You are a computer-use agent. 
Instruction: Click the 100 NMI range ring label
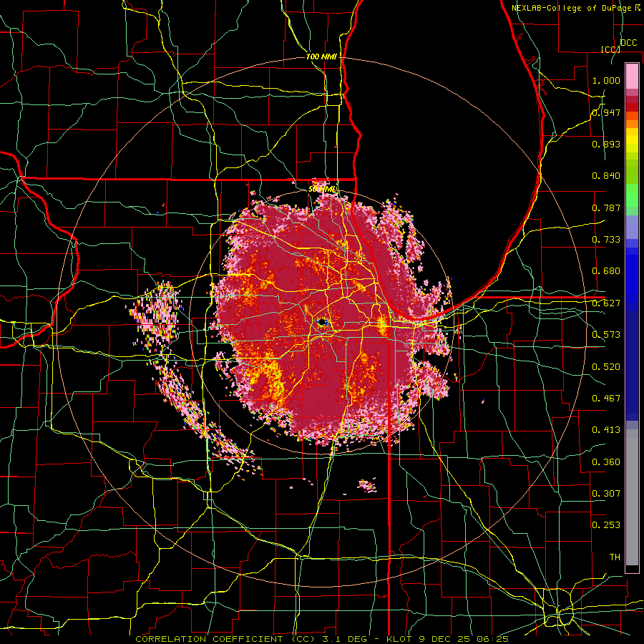[321, 57]
